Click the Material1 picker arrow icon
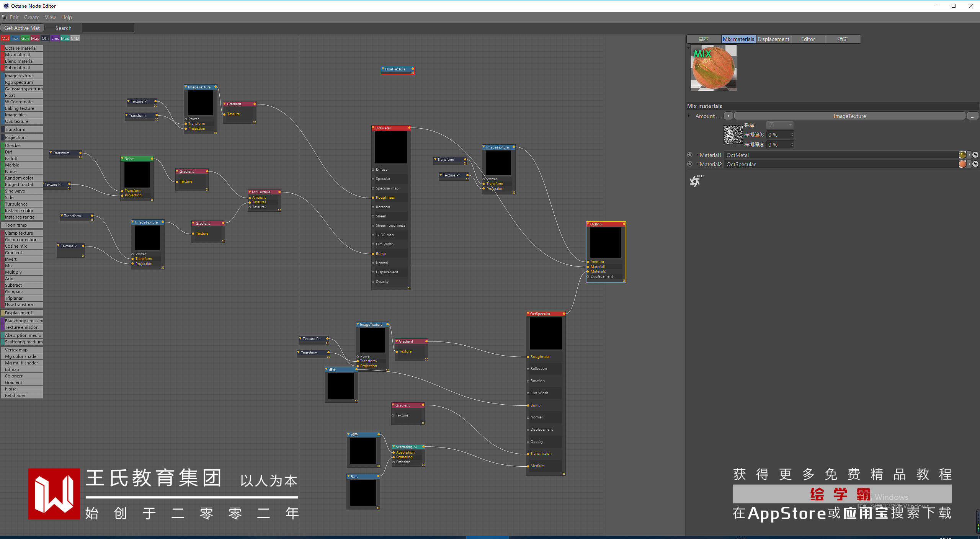The height and width of the screenshot is (539, 980). pyautogui.click(x=975, y=155)
